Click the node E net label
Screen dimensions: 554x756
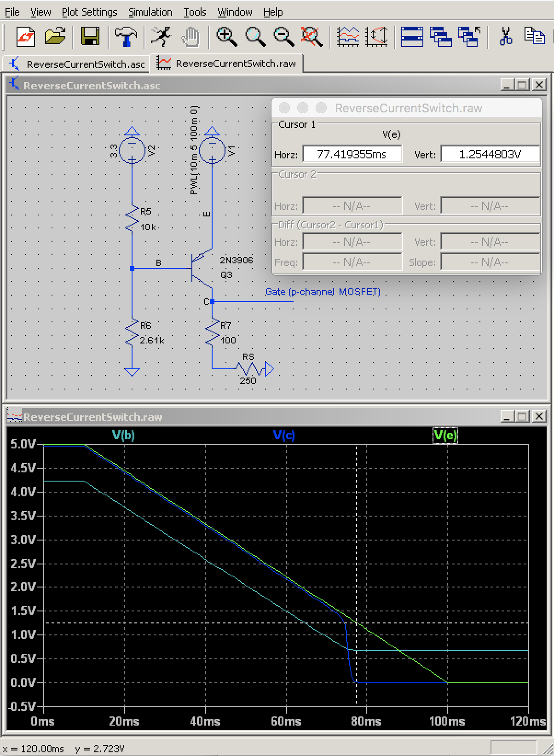coord(207,214)
